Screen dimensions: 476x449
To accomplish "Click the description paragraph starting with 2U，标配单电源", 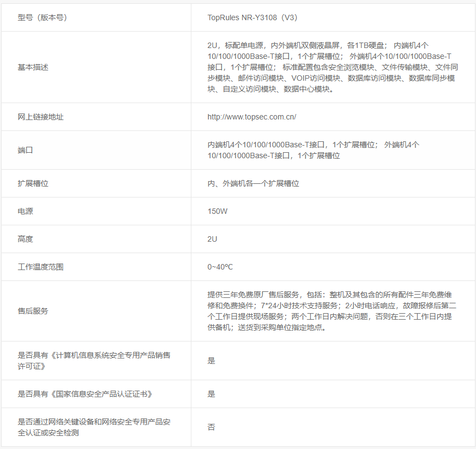I will click(333, 67).
